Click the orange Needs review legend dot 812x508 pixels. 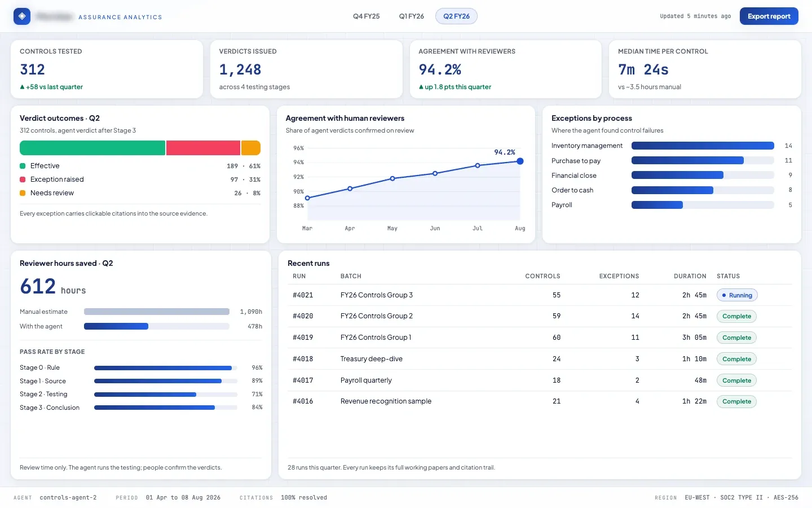click(x=23, y=193)
